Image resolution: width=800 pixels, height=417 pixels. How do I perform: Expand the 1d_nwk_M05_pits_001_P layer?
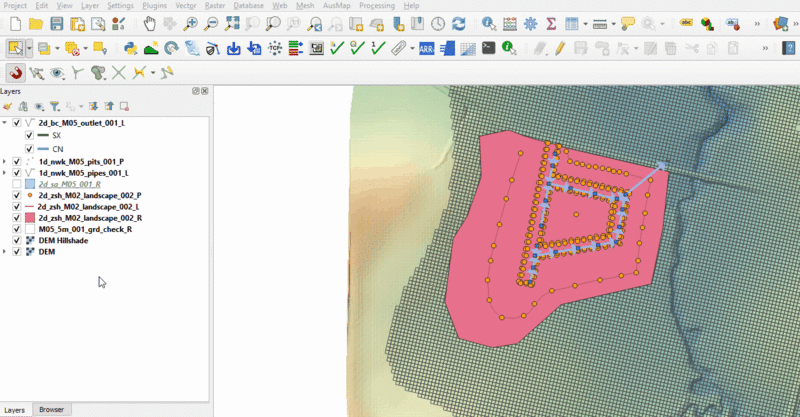6,161
